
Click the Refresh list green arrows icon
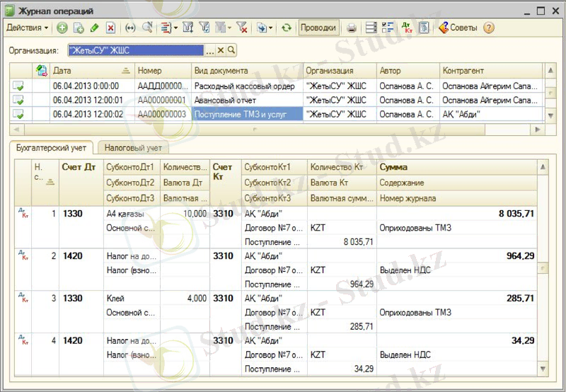point(286,28)
